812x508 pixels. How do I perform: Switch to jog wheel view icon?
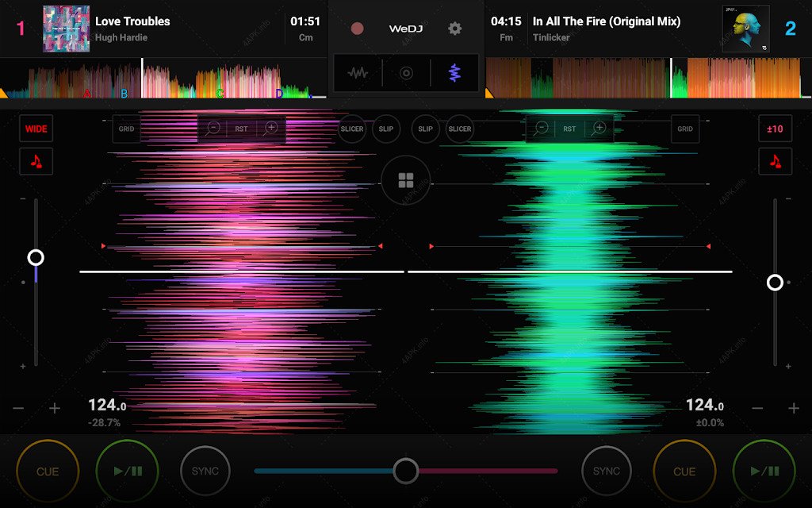pyautogui.click(x=407, y=73)
